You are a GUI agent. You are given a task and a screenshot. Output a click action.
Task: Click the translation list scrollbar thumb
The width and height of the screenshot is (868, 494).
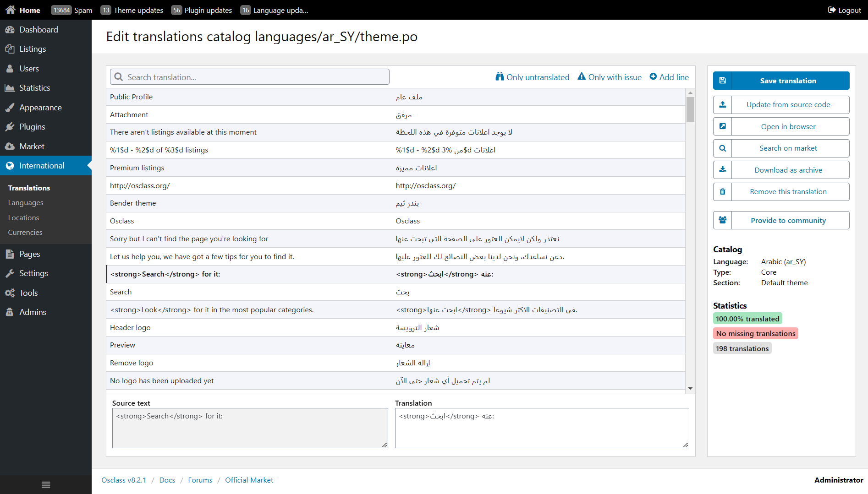pos(690,109)
